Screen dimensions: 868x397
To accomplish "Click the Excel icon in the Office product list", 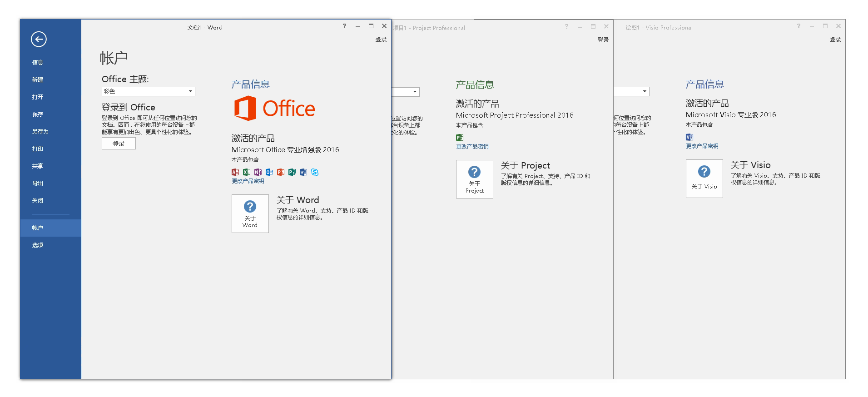I will [x=247, y=172].
